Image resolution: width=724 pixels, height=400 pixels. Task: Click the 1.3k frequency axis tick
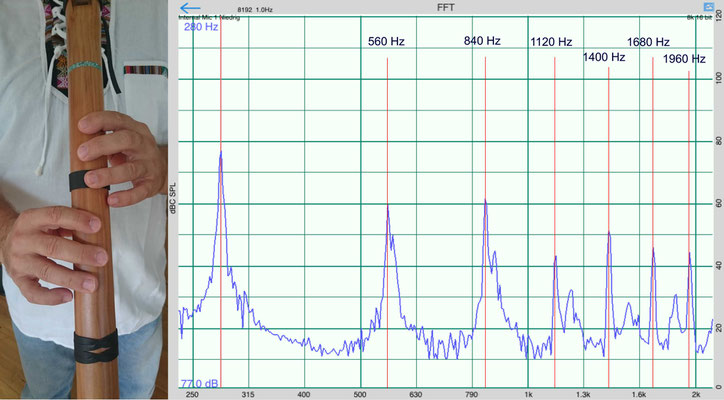(x=583, y=394)
